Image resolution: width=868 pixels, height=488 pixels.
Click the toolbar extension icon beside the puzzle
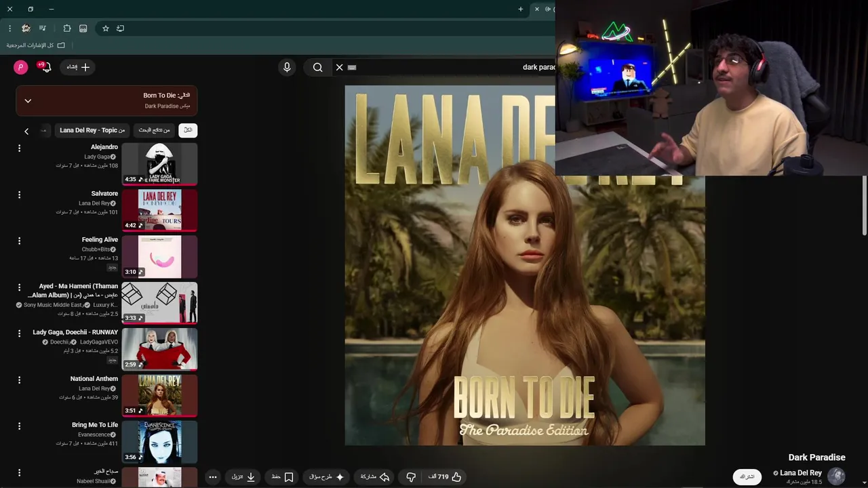pyautogui.click(x=83, y=28)
